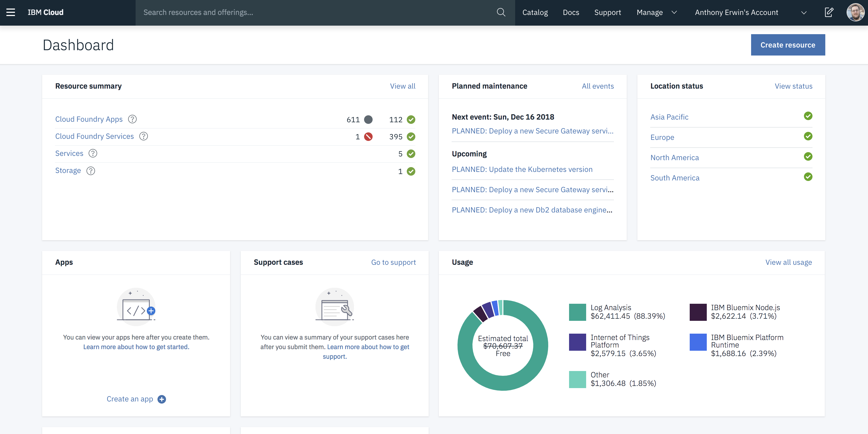Screen dimensions: 868x434
Task: Click the Log Analysis green color swatch
Action: pyautogui.click(x=578, y=312)
